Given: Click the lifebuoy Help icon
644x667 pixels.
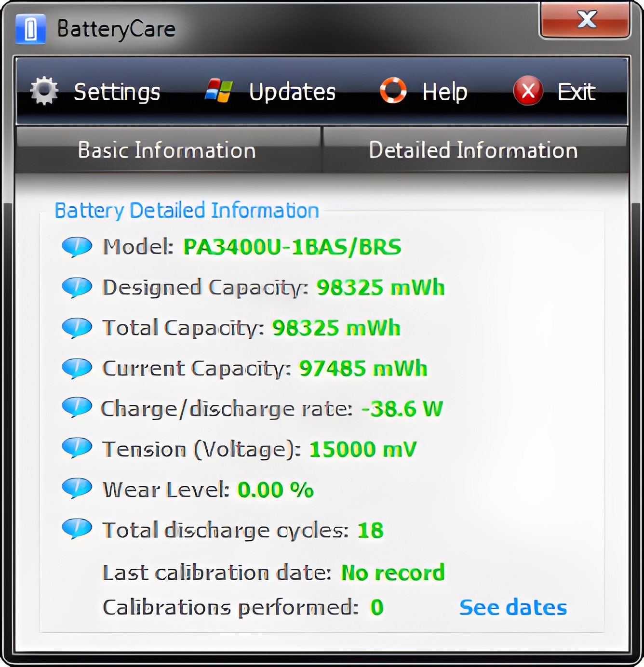Looking at the screenshot, I should tap(393, 91).
